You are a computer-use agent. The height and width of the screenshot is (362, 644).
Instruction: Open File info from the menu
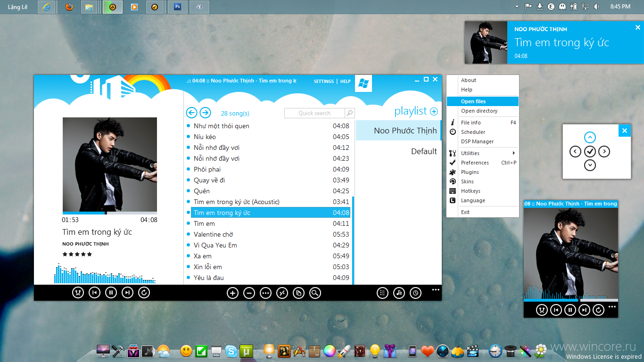(x=483, y=123)
